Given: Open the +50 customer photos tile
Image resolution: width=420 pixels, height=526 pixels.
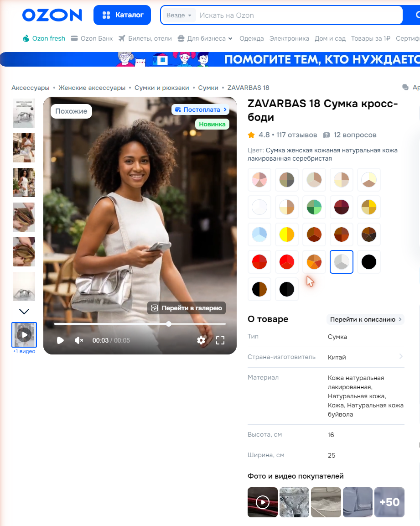Looking at the screenshot, I should pyautogui.click(x=389, y=502).
